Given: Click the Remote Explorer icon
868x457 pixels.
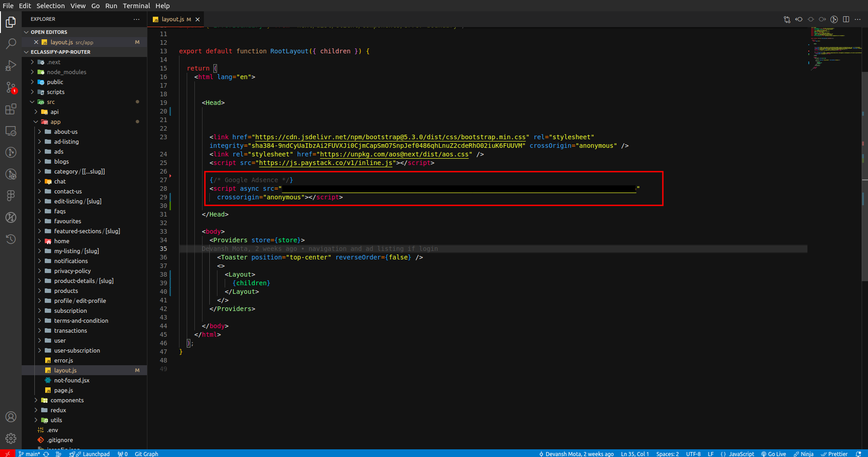Looking at the screenshot, I should tap(11, 131).
